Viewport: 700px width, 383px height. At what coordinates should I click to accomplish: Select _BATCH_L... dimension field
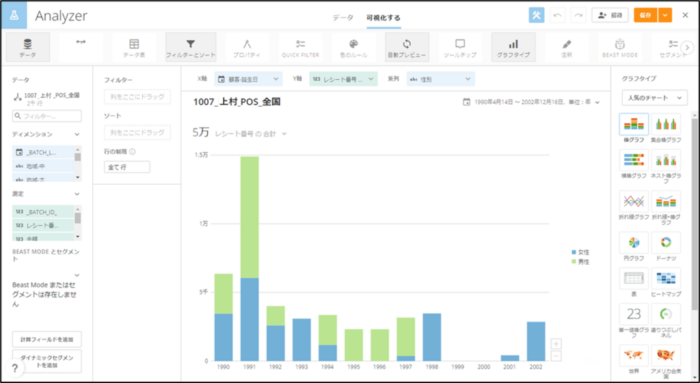pyautogui.click(x=43, y=152)
